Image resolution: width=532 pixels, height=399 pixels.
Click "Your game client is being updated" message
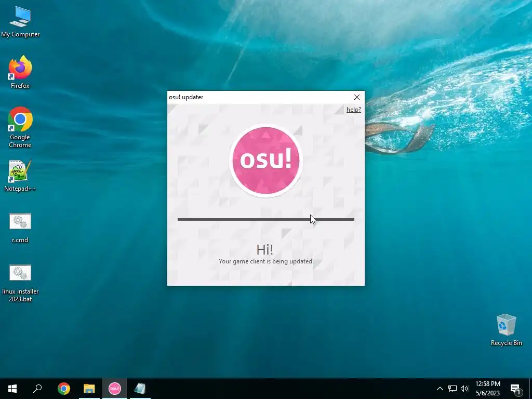pyautogui.click(x=265, y=261)
